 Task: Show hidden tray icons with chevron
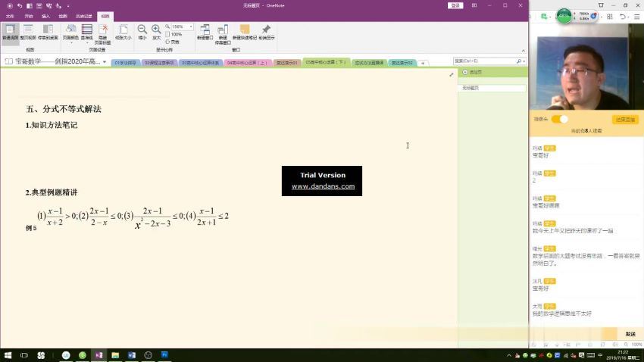[509, 355]
